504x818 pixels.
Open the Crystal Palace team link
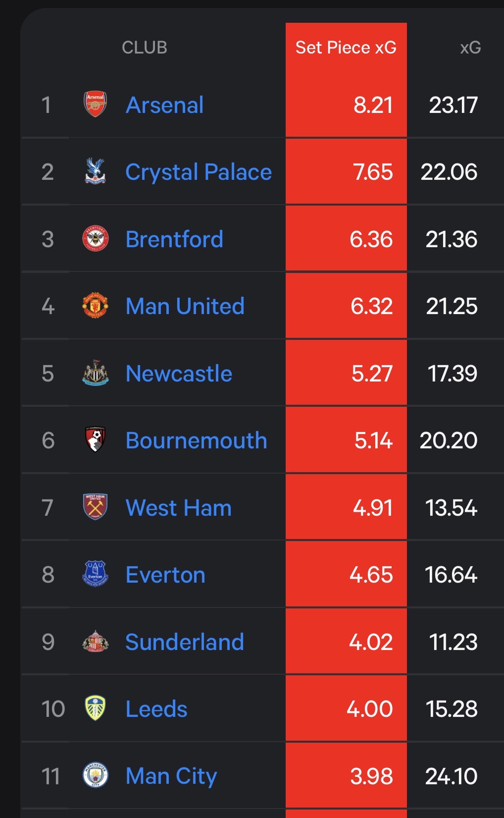tap(198, 172)
